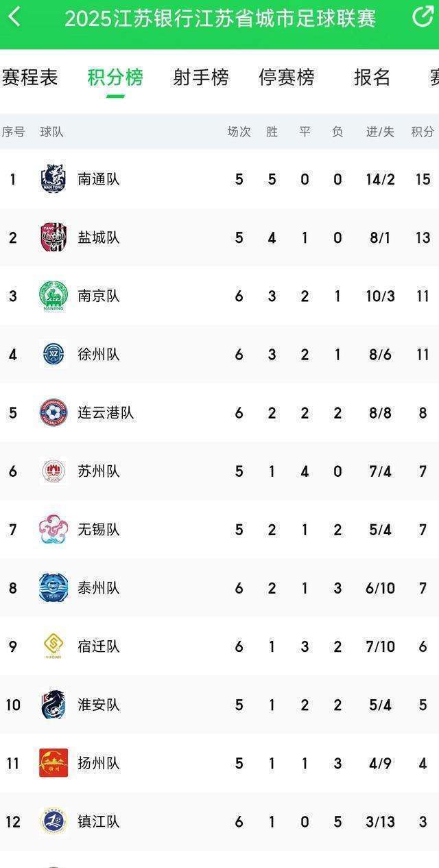Image resolution: width=439 pixels, height=868 pixels.
Task: Open the 扬州队 red logo
Action: coord(54,763)
